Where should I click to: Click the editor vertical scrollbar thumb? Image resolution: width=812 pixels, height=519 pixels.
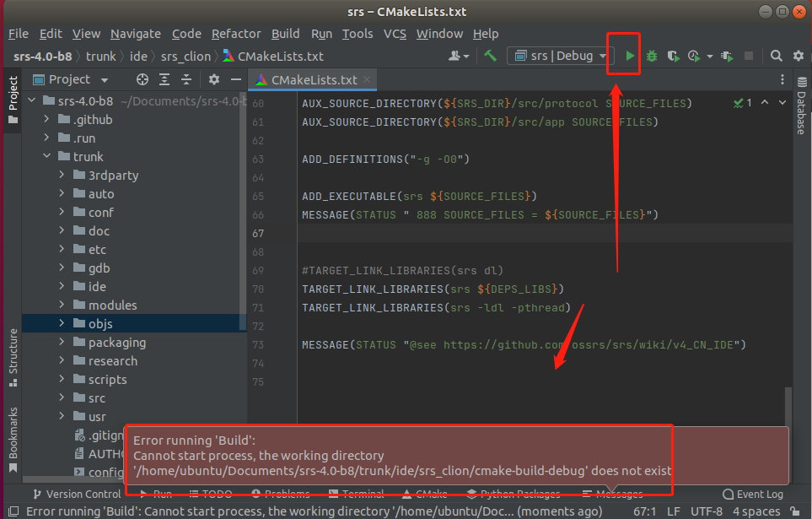click(x=788, y=406)
